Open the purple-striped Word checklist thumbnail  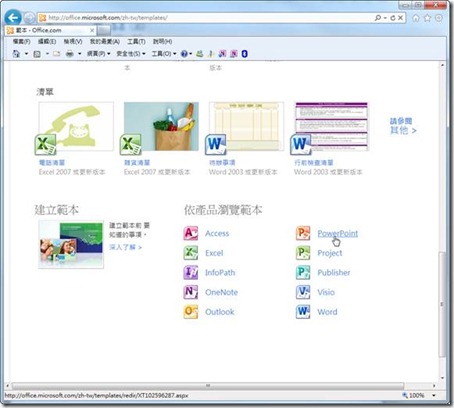[332, 126]
